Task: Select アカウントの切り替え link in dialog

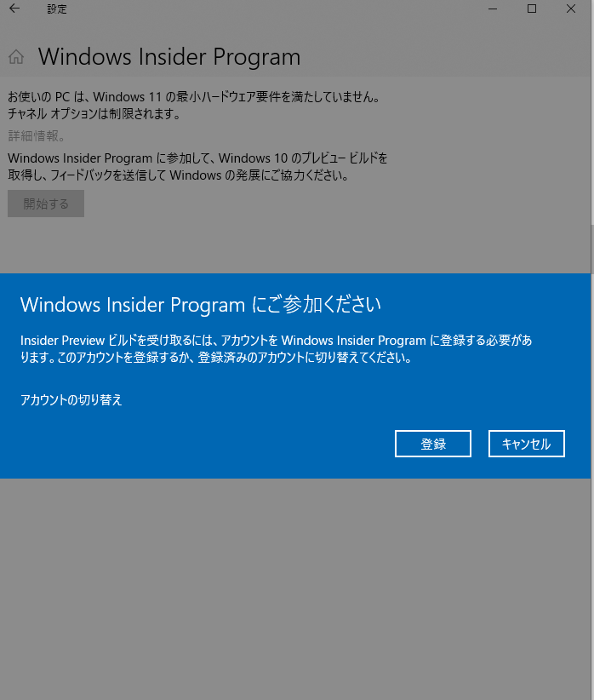Action: tap(71, 399)
